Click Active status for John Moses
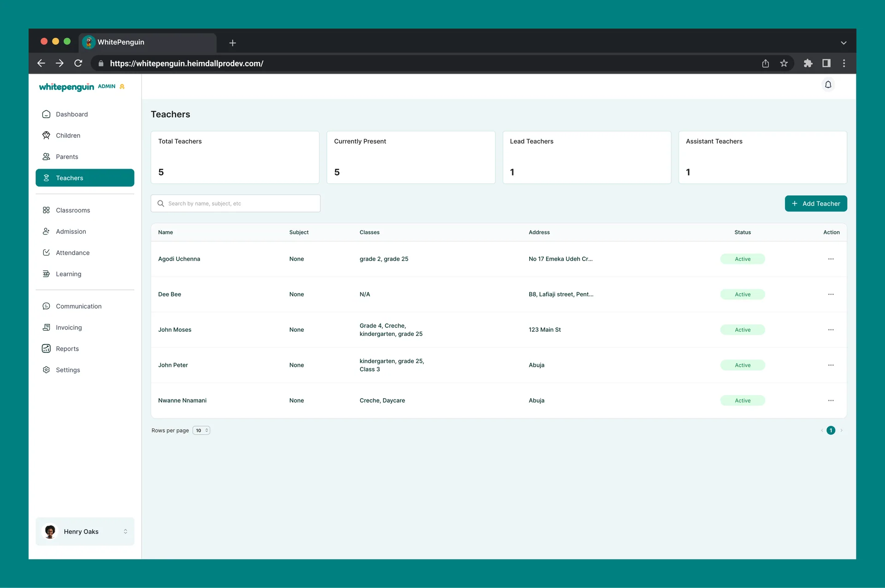 (x=743, y=330)
